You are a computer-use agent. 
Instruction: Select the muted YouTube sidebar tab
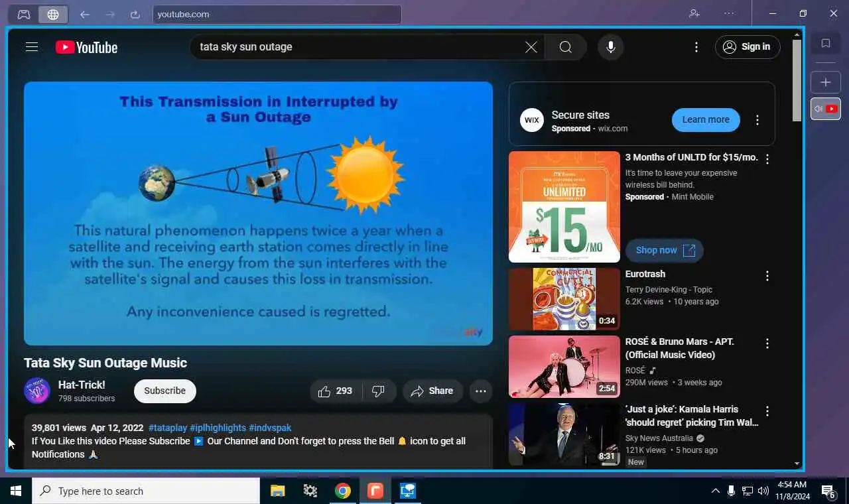pyautogui.click(x=826, y=109)
